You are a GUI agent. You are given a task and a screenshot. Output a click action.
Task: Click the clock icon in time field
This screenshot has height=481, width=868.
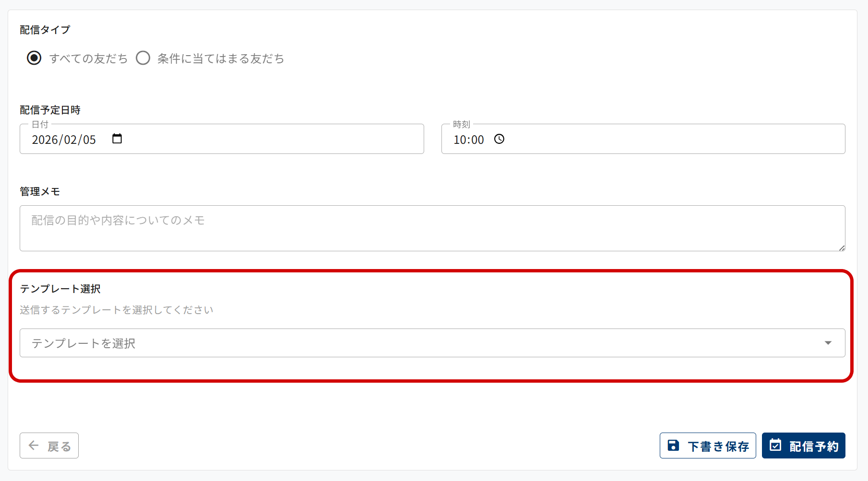pos(499,139)
